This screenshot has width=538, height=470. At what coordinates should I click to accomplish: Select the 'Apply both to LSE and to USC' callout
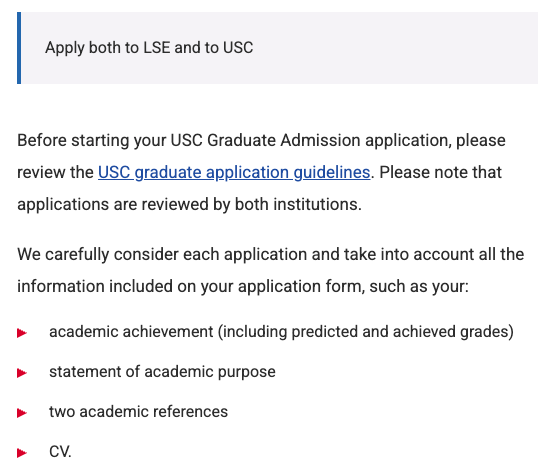pyautogui.click(x=278, y=48)
